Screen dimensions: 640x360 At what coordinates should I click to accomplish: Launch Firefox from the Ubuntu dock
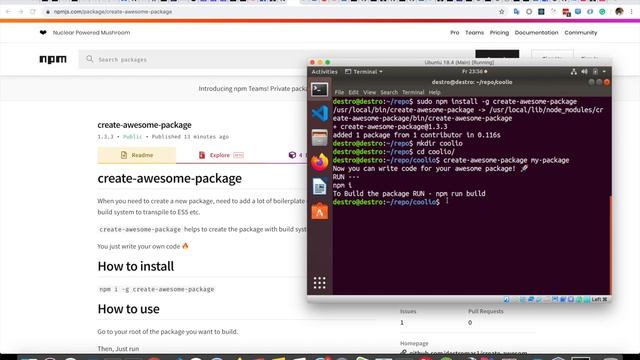(320, 162)
